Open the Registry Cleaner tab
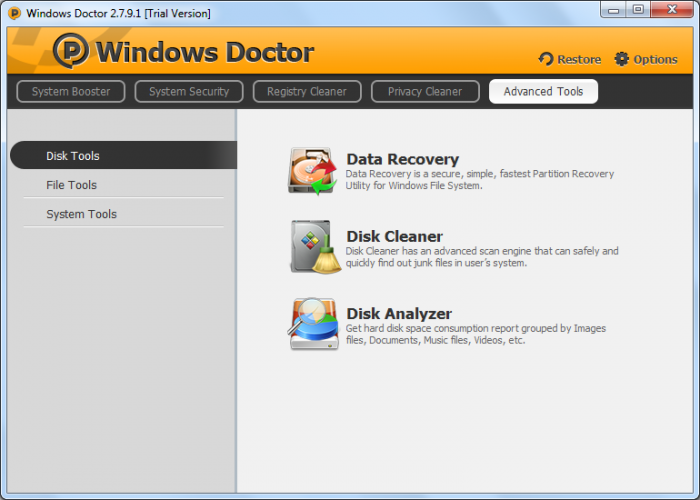The width and height of the screenshot is (700, 500). [307, 92]
